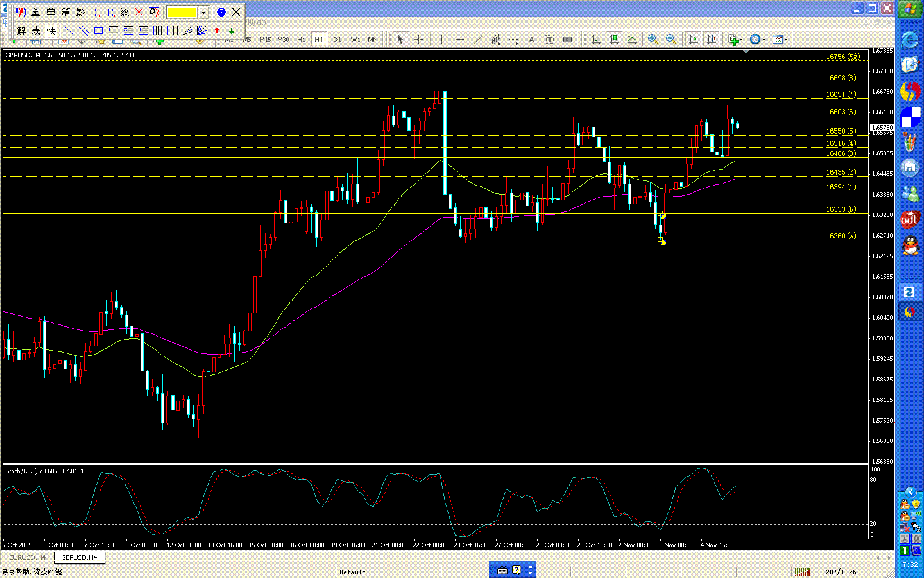Select the double parallel lines tool
This screenshot has width=924, height=578.
pyautogui.click(x=84, y=30)
